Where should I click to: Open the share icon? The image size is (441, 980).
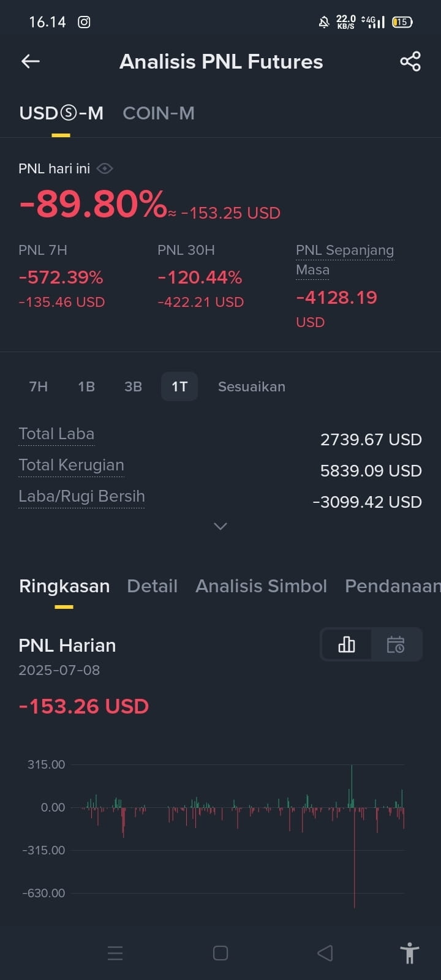pos(410,61)
